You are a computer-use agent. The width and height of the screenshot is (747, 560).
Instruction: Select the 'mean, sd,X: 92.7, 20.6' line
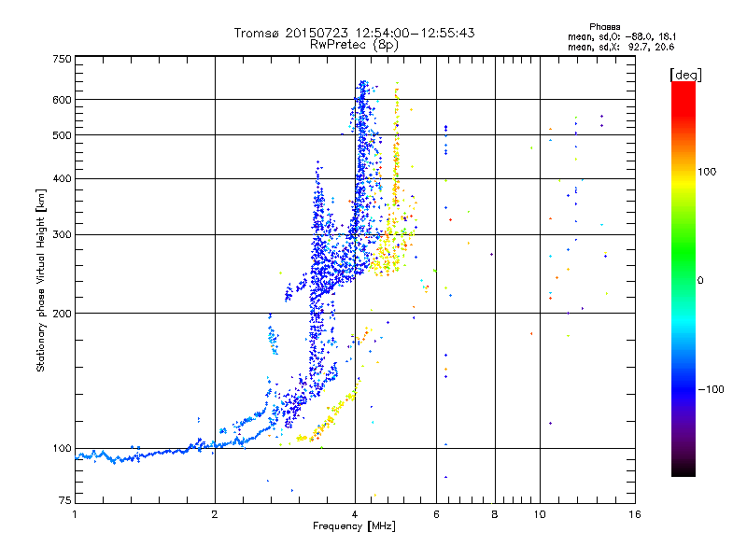621,47
